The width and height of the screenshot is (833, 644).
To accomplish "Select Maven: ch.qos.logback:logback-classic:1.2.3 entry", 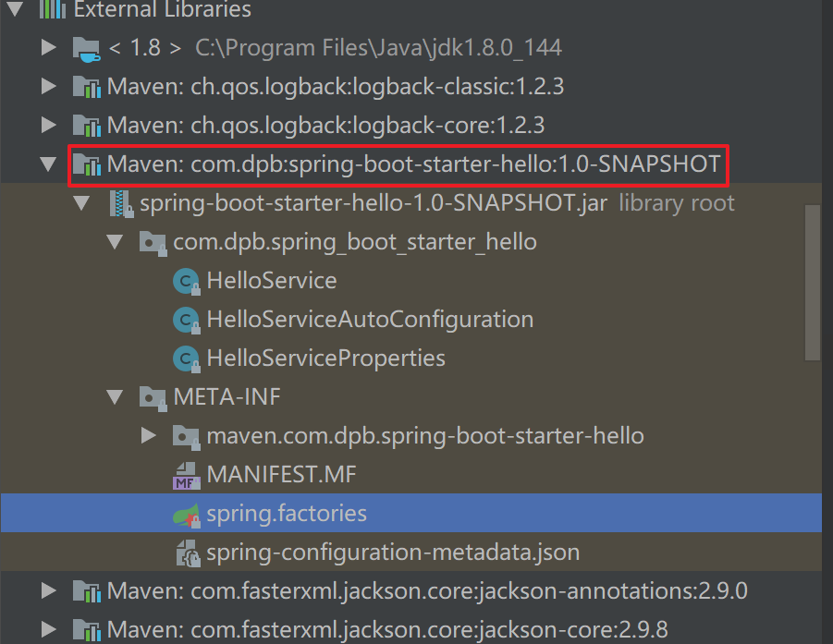I will (x=336, y=87).
